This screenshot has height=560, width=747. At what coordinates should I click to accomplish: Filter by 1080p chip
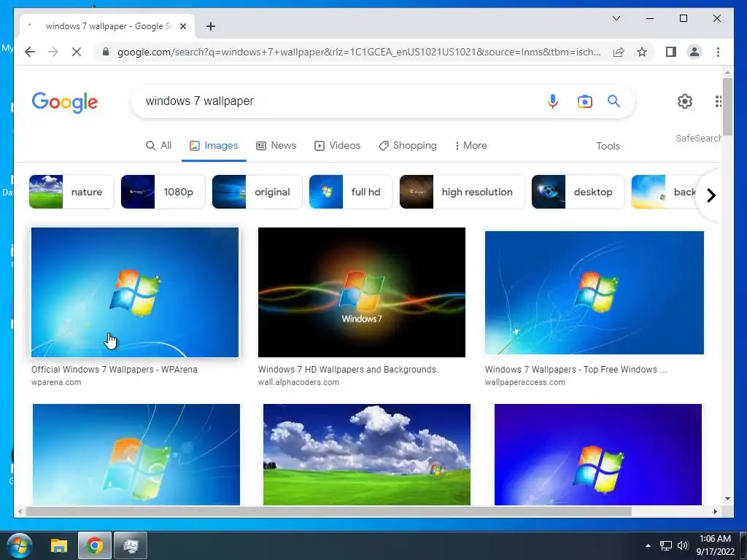[163, 192]
